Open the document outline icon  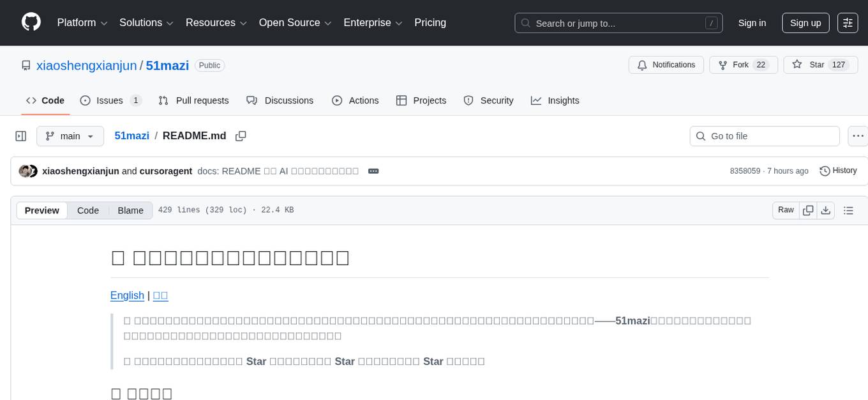coord(848,210)
